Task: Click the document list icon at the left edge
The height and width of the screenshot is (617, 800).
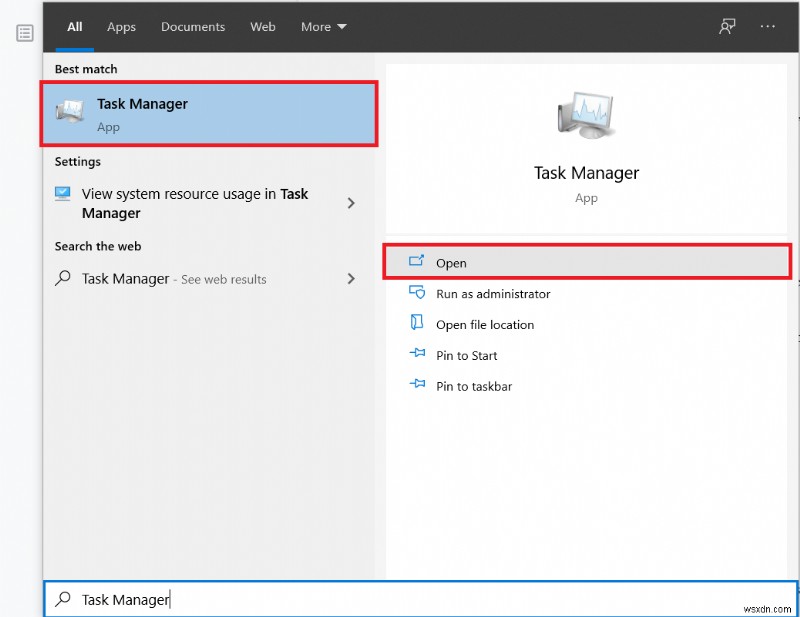Action: 26,33
